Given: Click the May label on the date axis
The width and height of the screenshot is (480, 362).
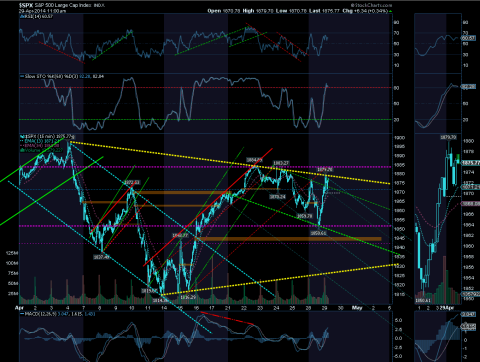Looking at the screenshot, I should pos(357,308).
